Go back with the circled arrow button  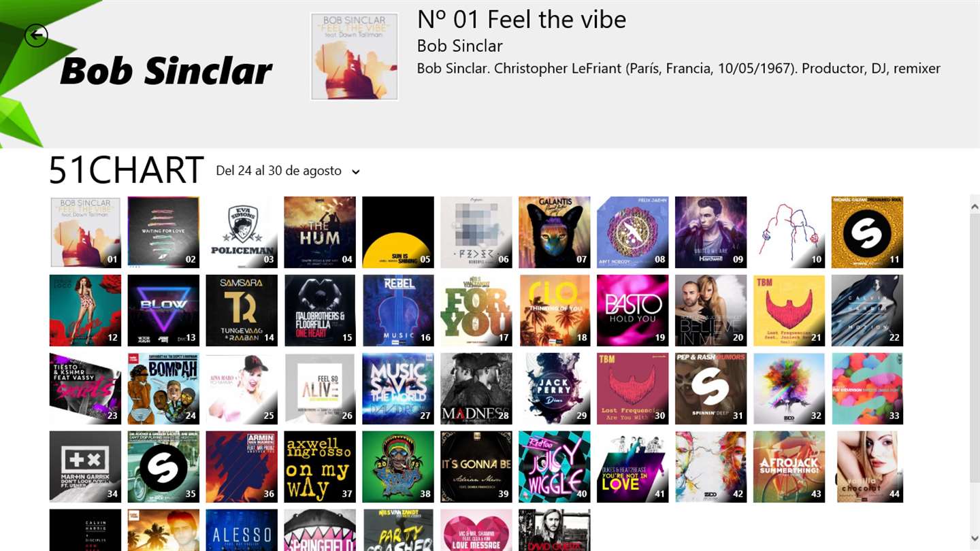(x=36, y=35)
